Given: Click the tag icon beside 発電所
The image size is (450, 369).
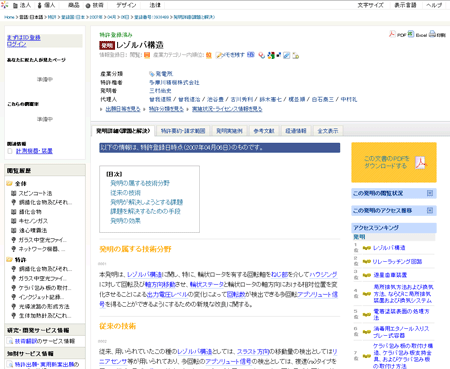Looking at the screenshot, I should (152, 74).
